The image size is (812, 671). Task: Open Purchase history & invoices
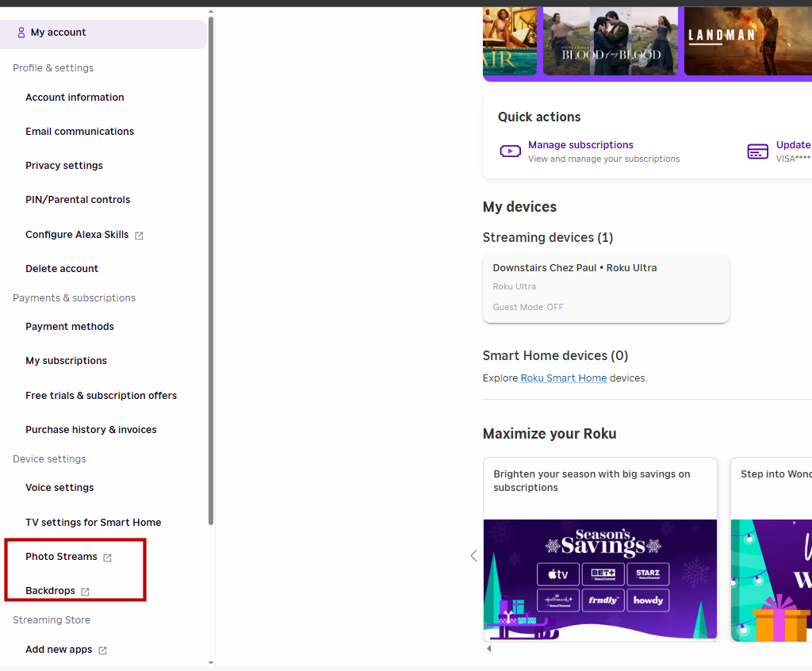point(90,430)
